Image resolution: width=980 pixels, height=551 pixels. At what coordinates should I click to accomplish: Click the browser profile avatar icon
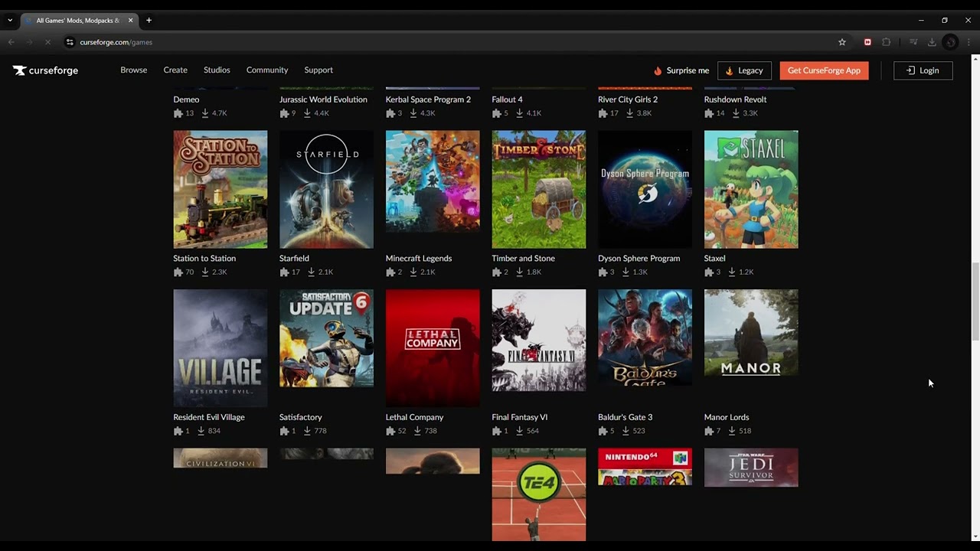click(x=950, y=42)
